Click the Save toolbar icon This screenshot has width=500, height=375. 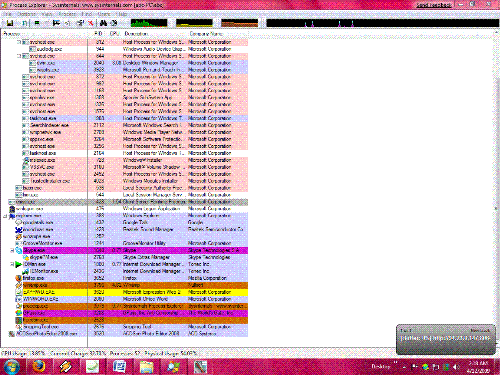(10, 23)
